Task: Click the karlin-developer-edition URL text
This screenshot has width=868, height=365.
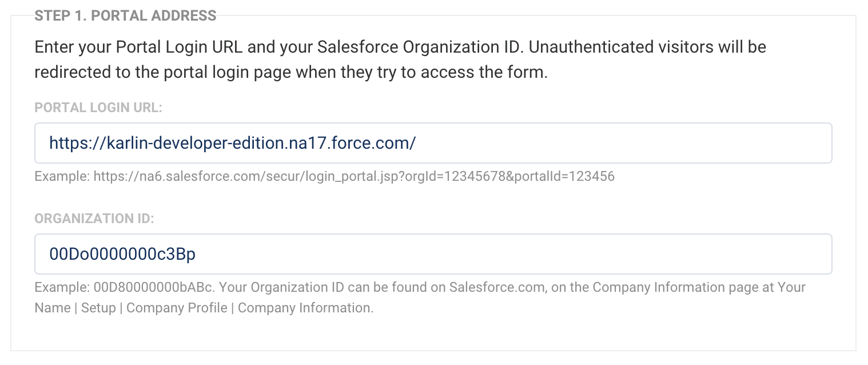Action: [232, 143]
